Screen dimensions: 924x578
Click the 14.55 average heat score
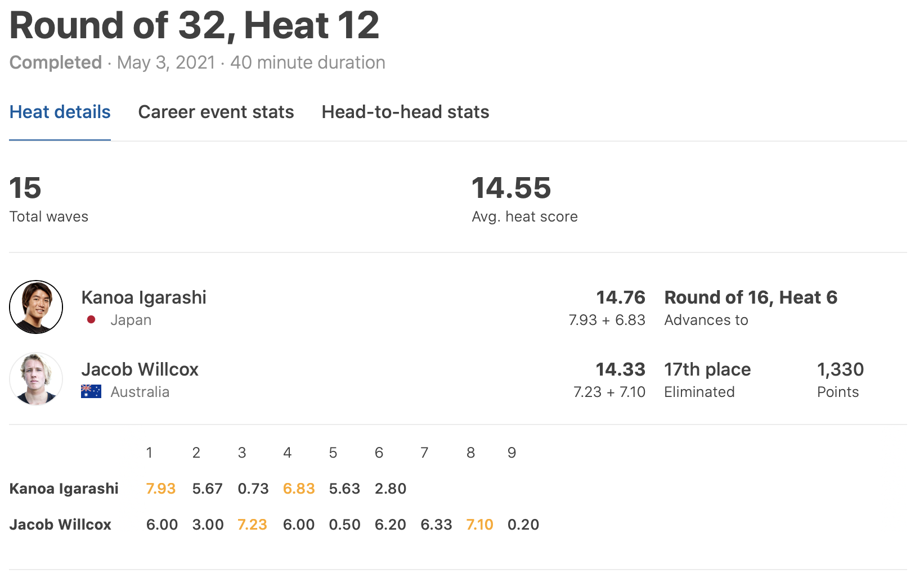tap(511, 188)
